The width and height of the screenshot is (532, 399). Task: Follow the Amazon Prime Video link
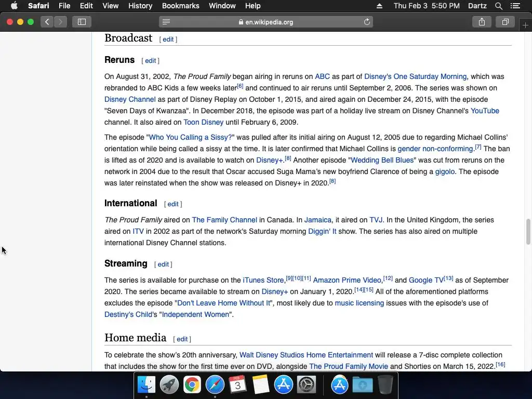coord(347,280)
